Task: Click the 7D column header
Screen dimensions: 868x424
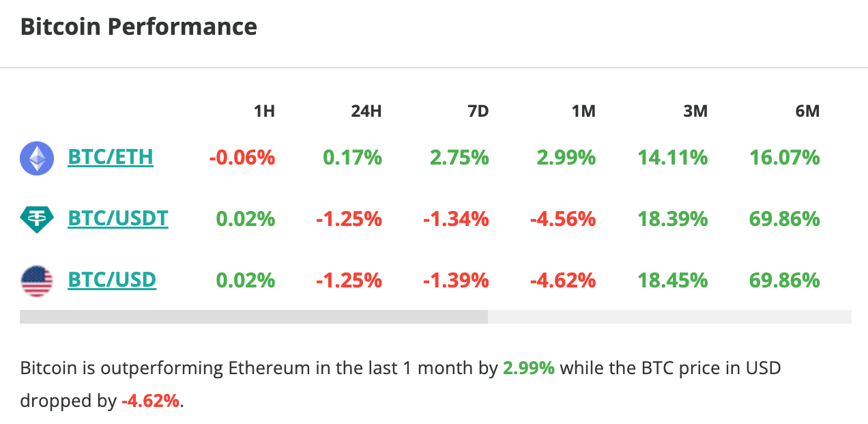Action: pos(478,111)
